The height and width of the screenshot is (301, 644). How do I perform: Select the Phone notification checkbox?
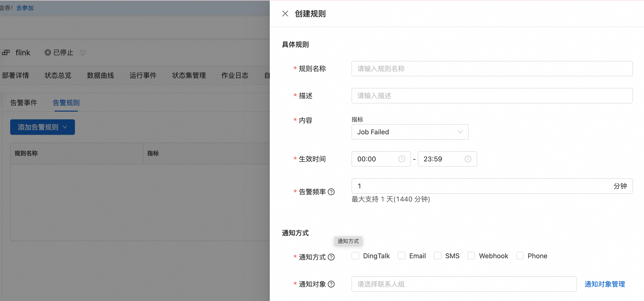click(520, 256)
